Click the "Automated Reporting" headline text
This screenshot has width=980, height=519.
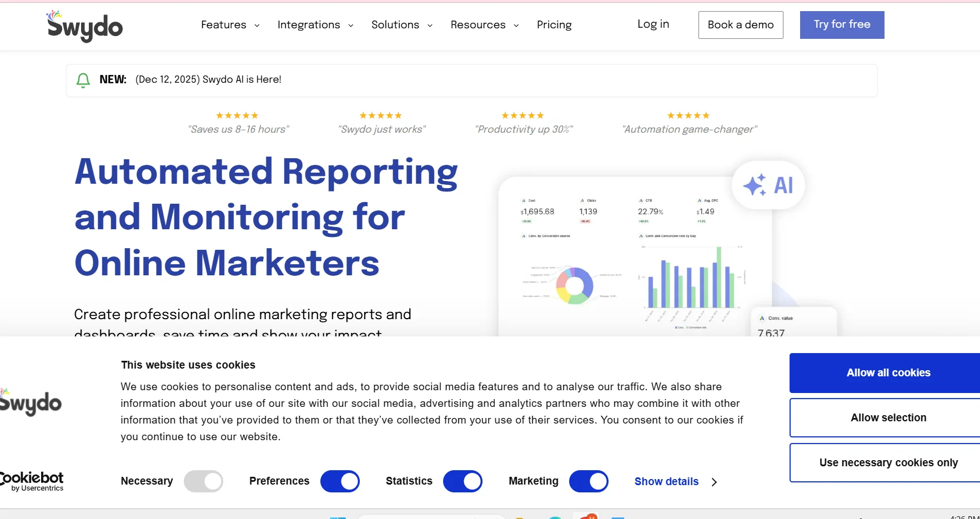(266, 172)
